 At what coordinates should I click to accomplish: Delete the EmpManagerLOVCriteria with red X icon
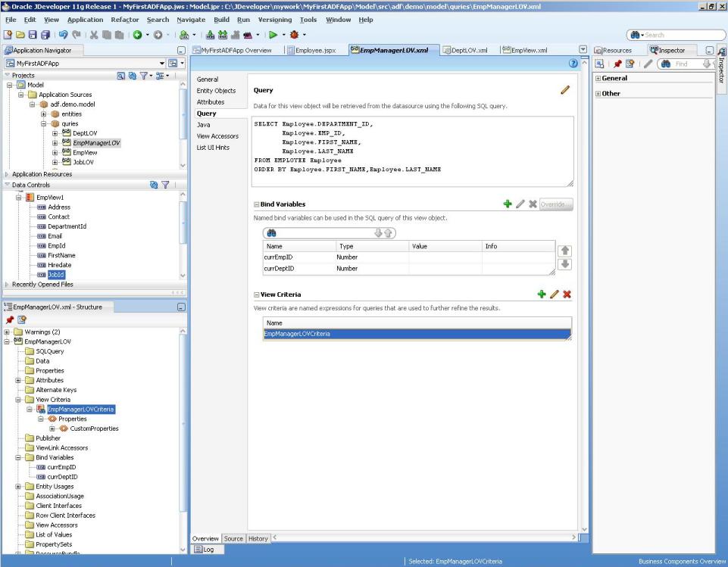tap(567, 294)
